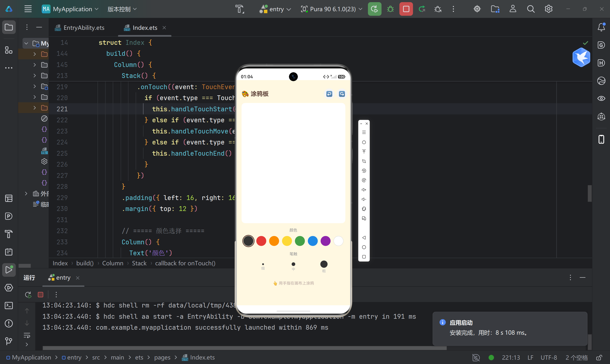Click emulator volume down icon
The width and height of the screenshot is (610, 364).
[x=364, y=199]
